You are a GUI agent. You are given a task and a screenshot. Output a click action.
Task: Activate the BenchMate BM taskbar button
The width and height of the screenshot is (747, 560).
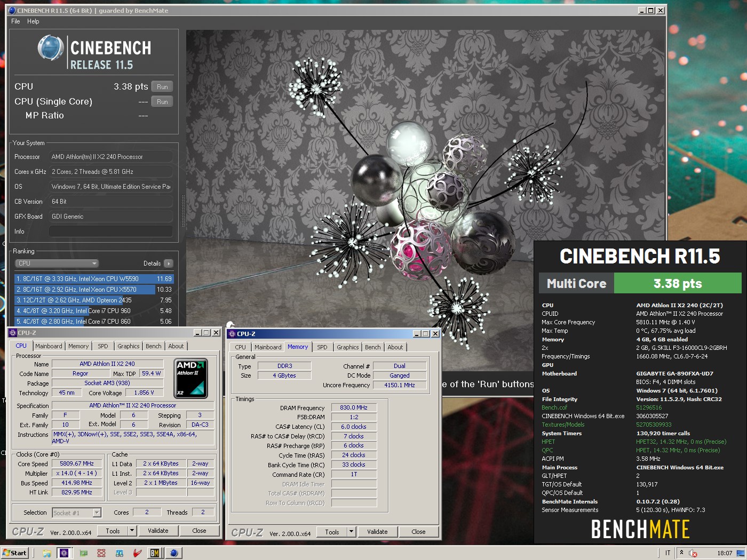click(x=155, y=553)
